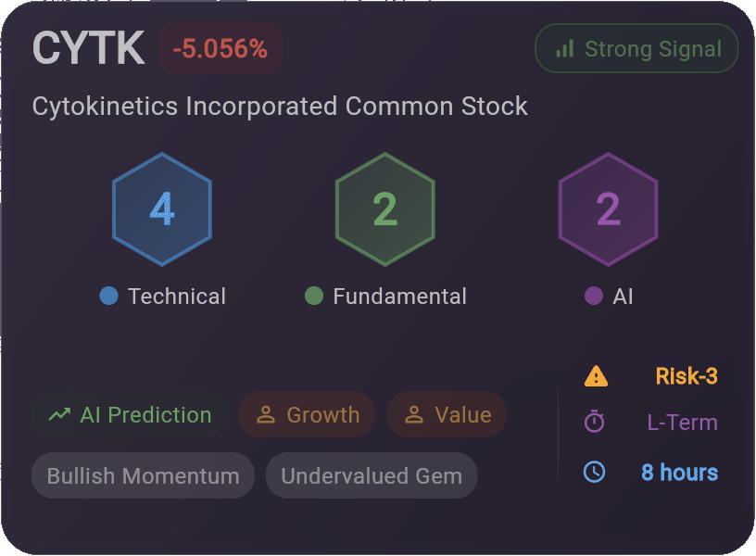Screen dimensions: 756x556
Task: Click the L-Term label text
Action: pyautogui.click(x=682, y=423)
